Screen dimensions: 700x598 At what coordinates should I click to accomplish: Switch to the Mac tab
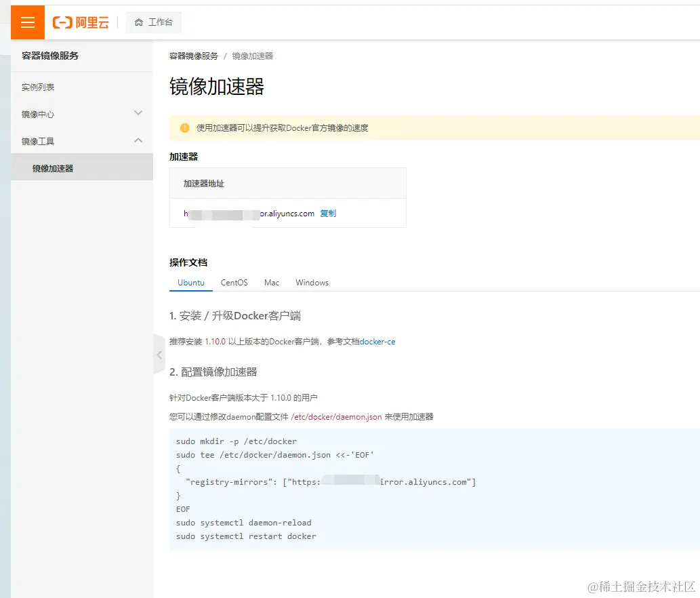tap(272, 283)
